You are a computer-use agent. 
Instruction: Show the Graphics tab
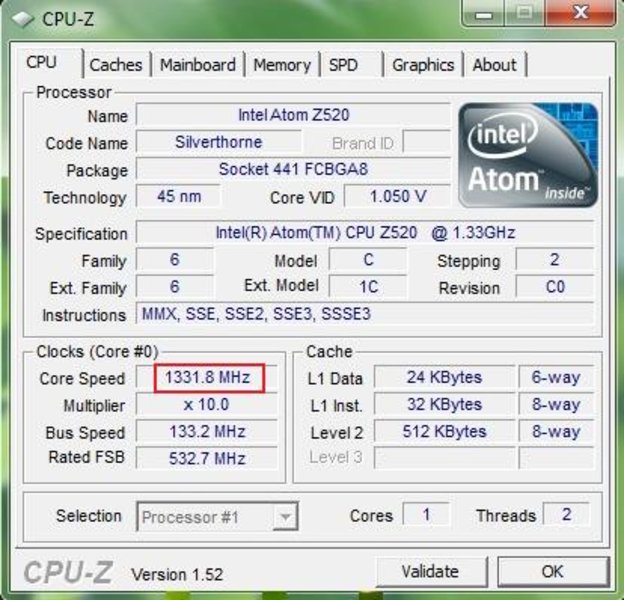click(x=423, y=65)
